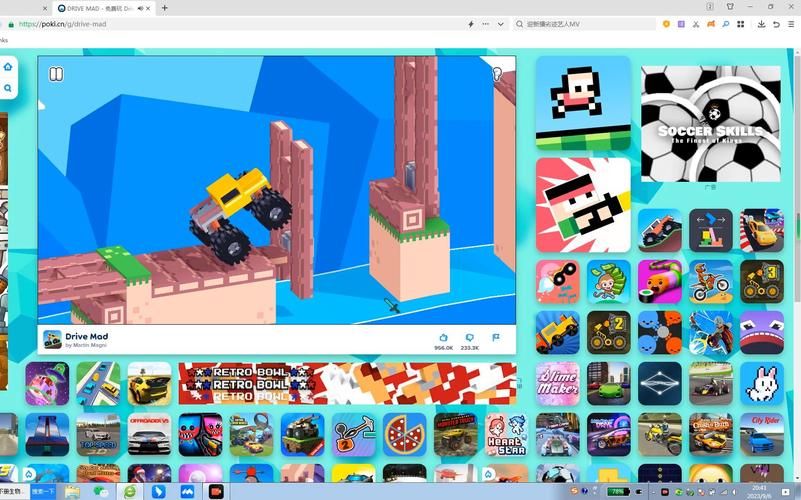Open the blue and red monster characters game
This screenshot has height=500, width=801.
200,435
